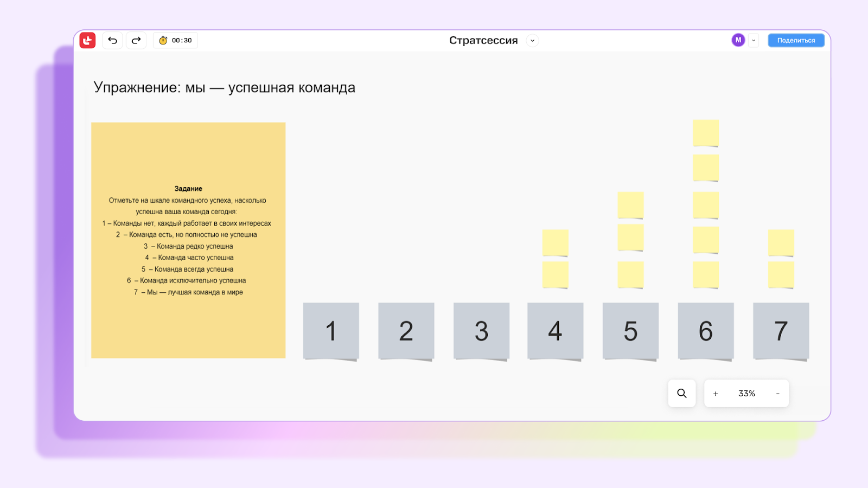
Task: Click the heading Упражнение: мы — успешная команда
Action: pyautogui.click(x=224, y=87)
